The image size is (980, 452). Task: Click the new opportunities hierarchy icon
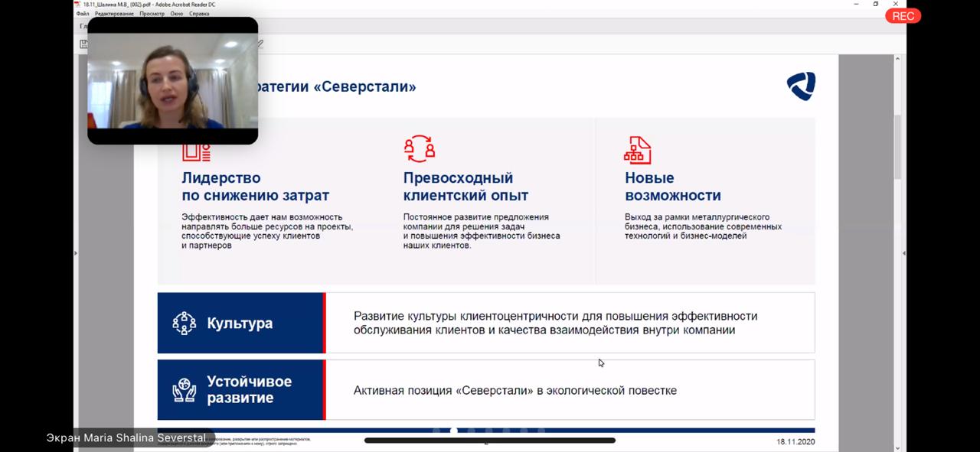pos(637,150)
